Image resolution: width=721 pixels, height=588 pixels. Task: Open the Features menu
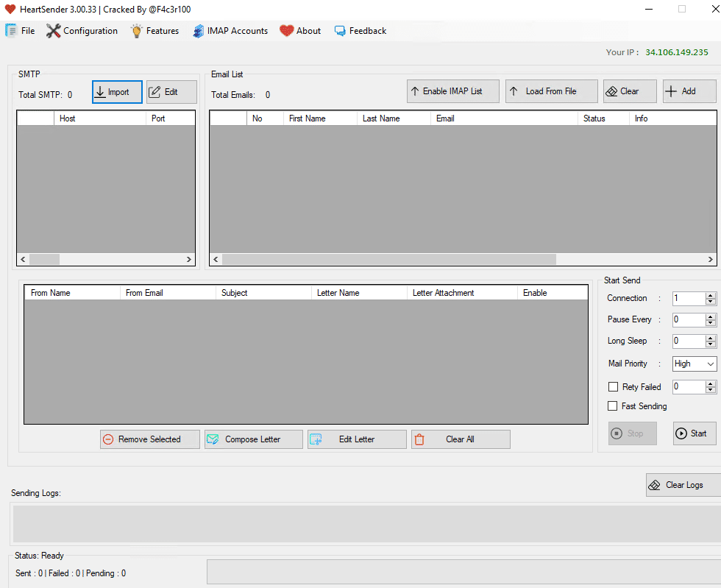click(x=155, y=31)
